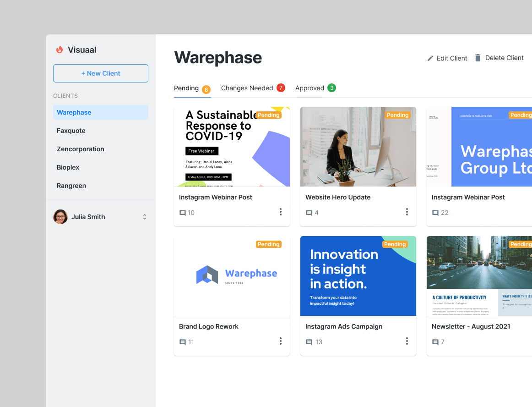The width and height of the screenshot is (532, 407).
Task: Open comments icon on Website Hero Update
Action: (309, 213)
